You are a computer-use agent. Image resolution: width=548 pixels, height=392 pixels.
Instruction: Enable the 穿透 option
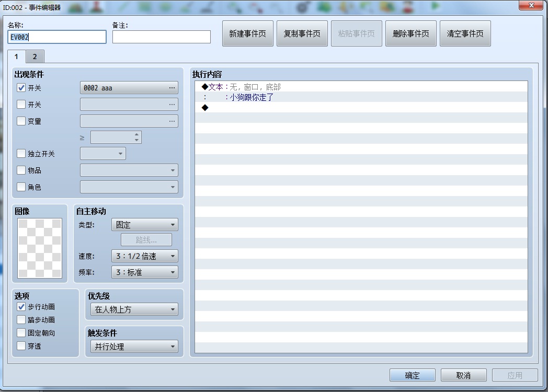pos(21,346)
